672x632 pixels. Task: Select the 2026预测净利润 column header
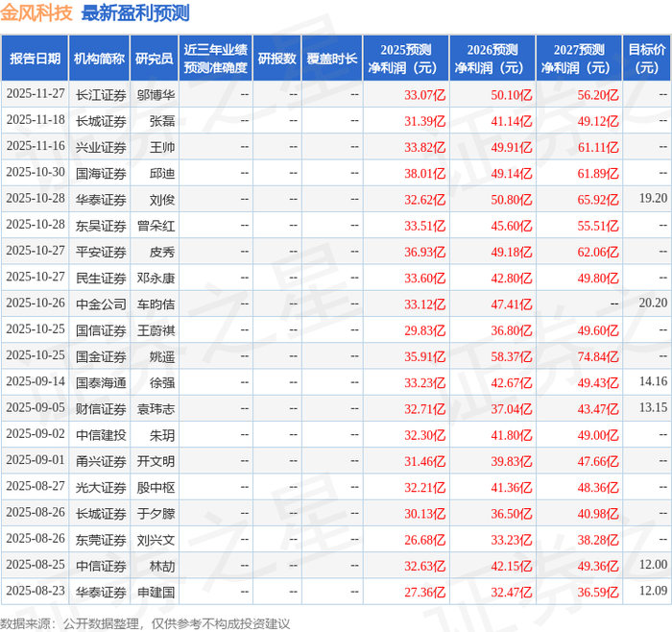click(x=492, y=59)
